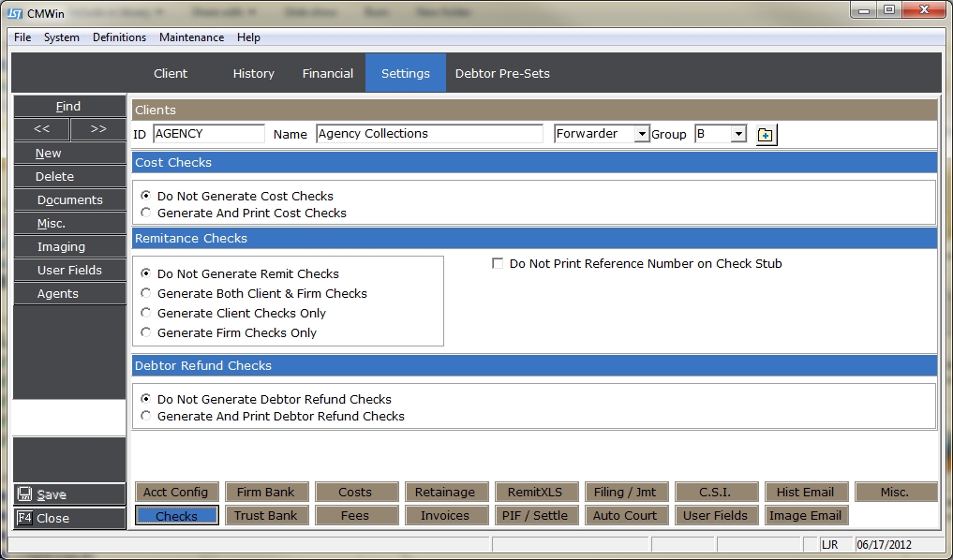Screen dimensions: 953x560
Task: Open the Maintenance menu
Action: click(x=191, y=37)
